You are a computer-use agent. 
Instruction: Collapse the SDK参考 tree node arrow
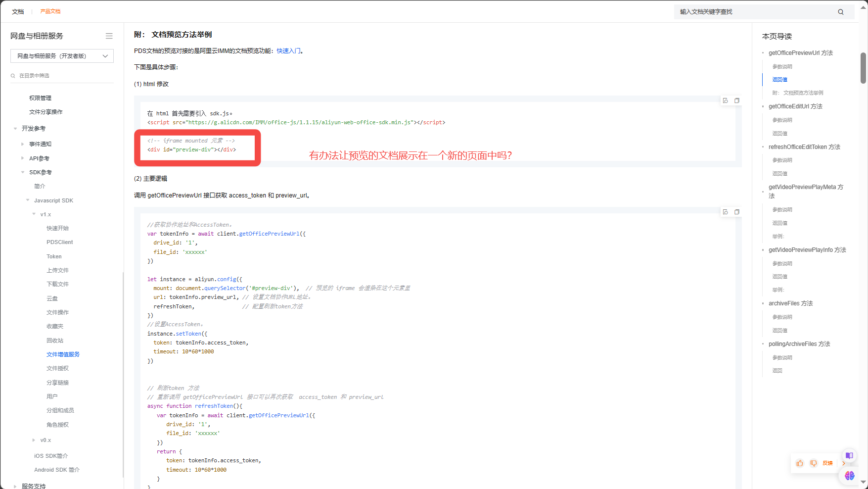click(x=23, y=172)
